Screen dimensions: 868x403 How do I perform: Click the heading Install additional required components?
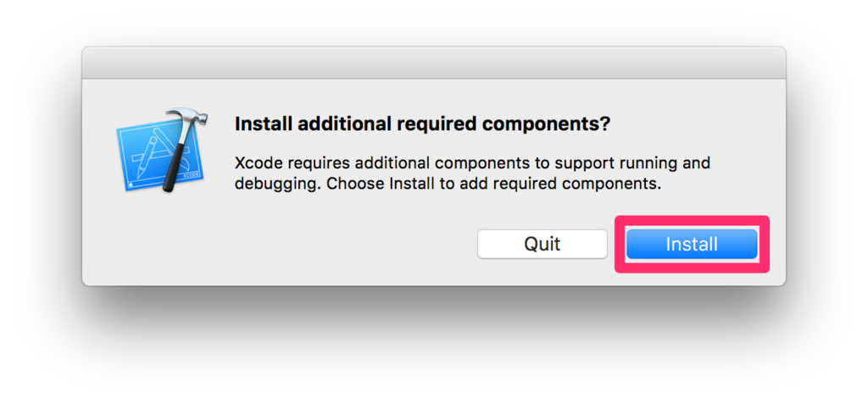pos(421,124)
